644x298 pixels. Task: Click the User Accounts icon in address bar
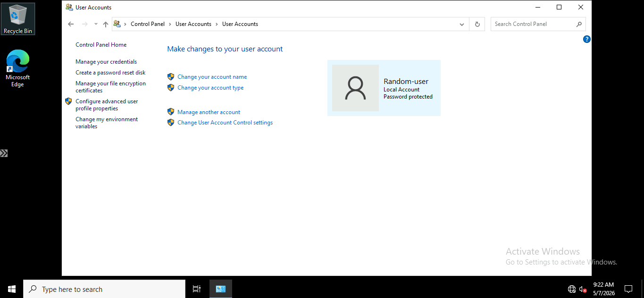117,24
